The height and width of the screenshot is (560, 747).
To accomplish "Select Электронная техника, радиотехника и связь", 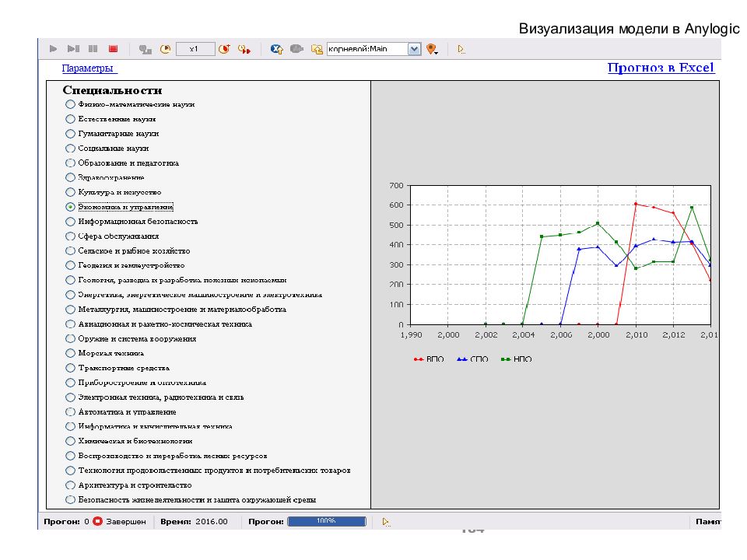I will coord(70,397).
